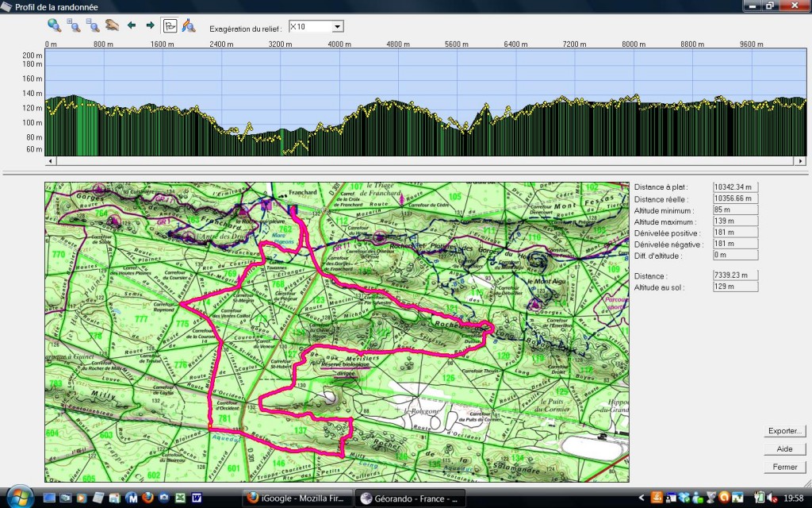Select the route profile display icon
The height and width of the screenshot is (508, 812).
169,26
